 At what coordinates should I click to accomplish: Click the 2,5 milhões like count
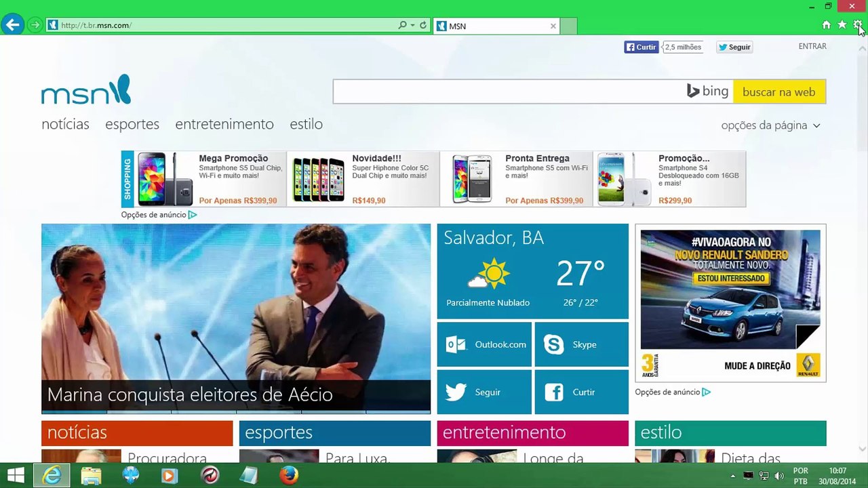tap(682, 47)
